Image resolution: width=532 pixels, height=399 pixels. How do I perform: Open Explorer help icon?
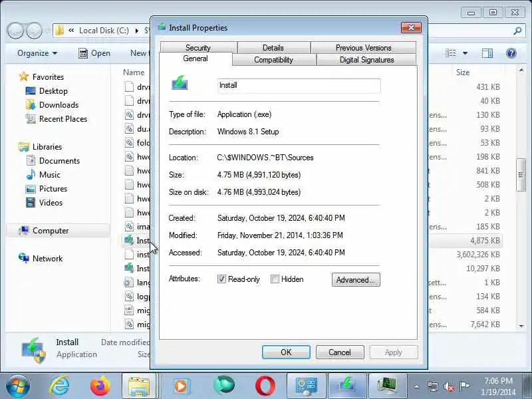(x=511, y=53)
